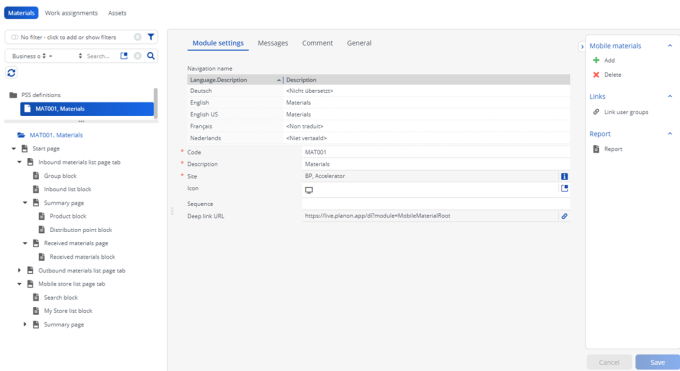
Task: Click the refresh icon
Action: coord(11,73)
